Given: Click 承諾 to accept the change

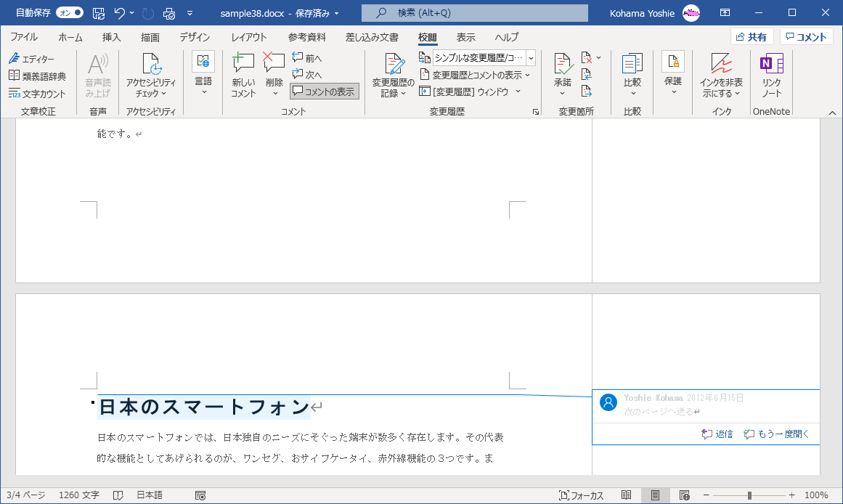Looking at the screenshot, I should point(561,75).
